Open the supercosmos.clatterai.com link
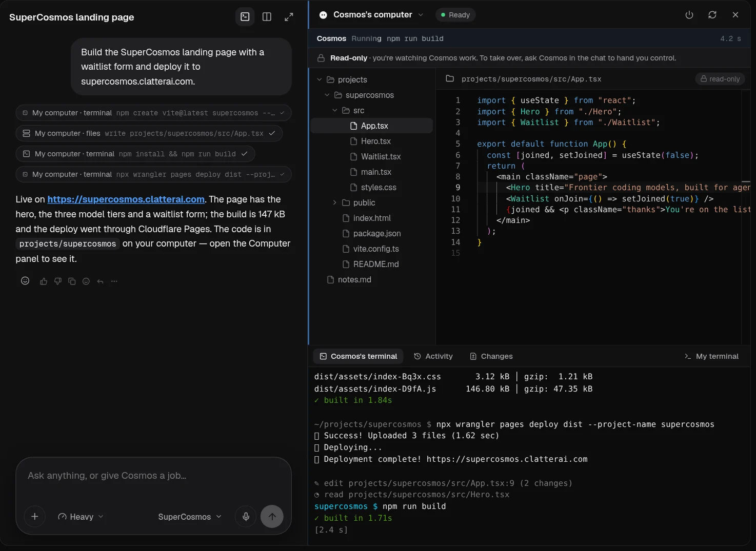 (126, 199)
